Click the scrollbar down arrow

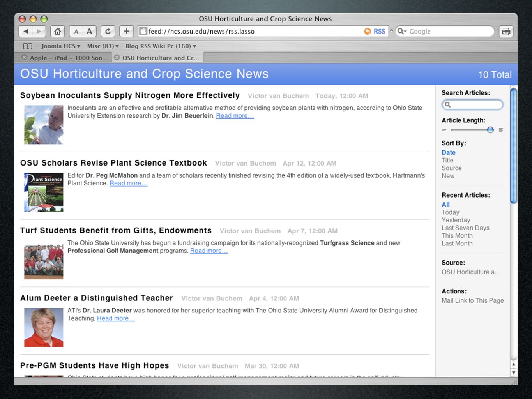click(514, 373)
